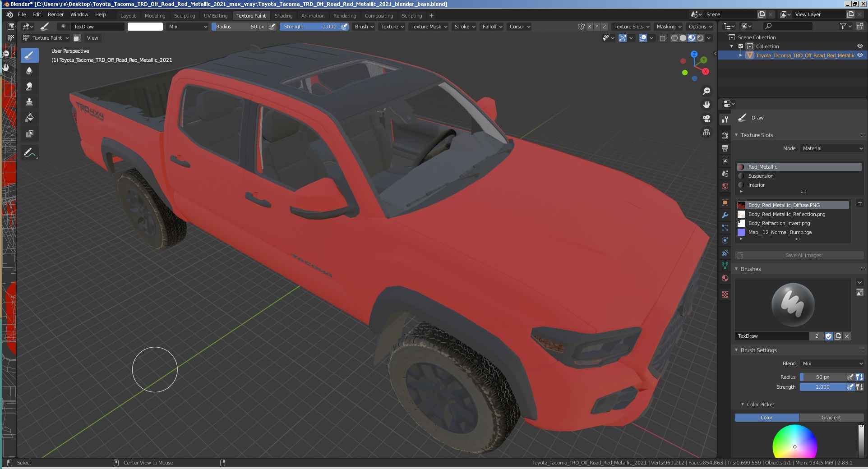868x469 pixels.
Task: Click the white brush color swatch
Action: pyautogui.click(x=145, y=27)
